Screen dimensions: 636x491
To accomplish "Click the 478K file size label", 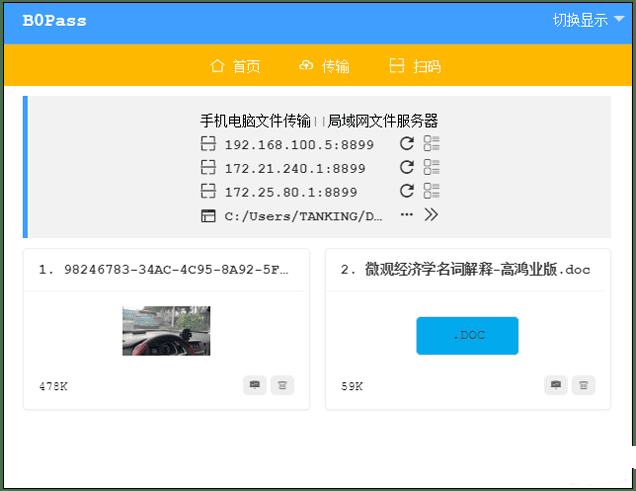I will point(53,386).
